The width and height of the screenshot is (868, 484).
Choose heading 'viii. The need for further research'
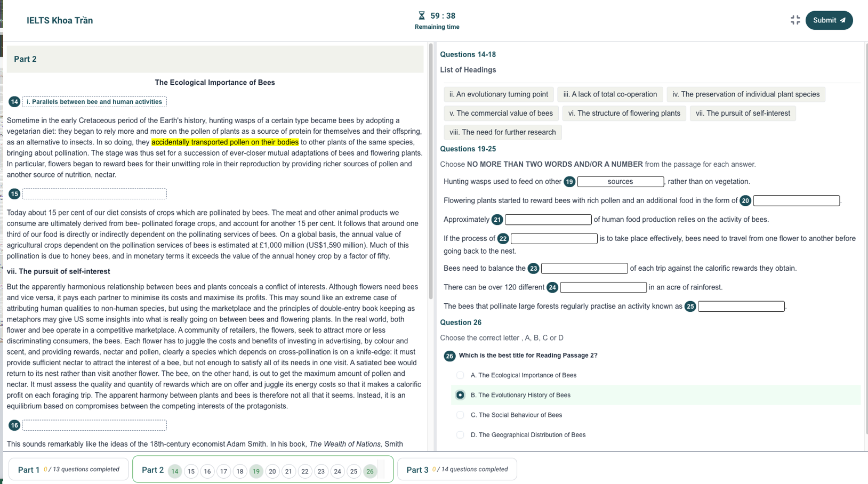pos(502,132)
